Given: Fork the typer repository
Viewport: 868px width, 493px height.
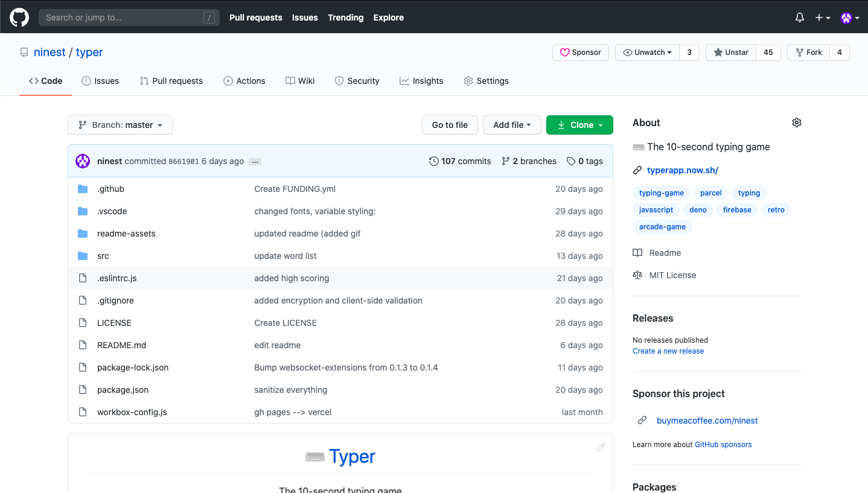Looking at the screenshot, I should (809, 52).
